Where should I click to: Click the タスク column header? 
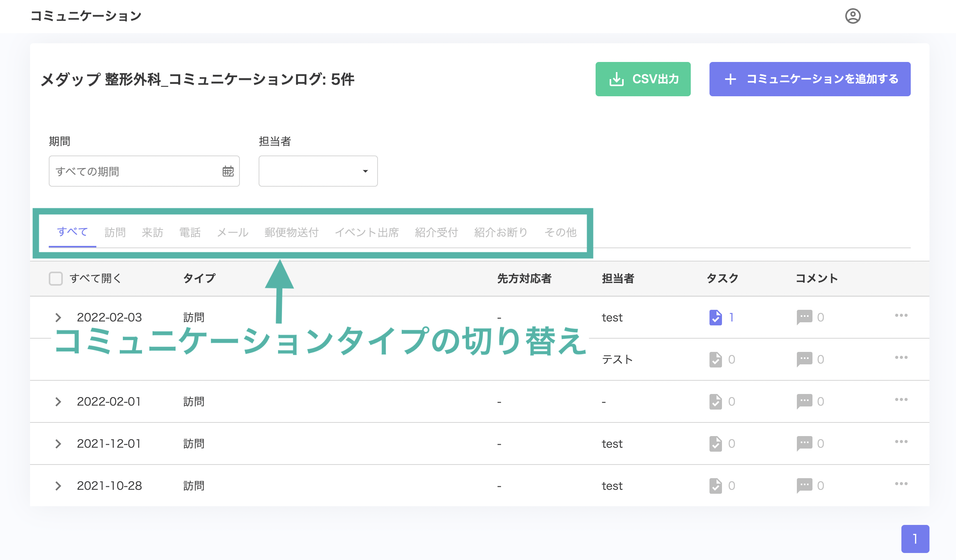coord(723,278)
